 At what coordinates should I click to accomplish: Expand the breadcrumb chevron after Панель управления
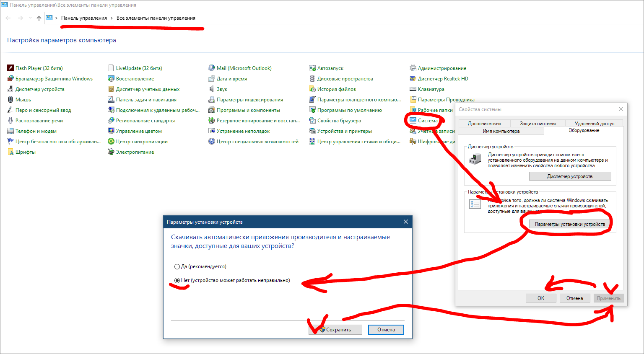pyautogui.click(x=112, y=18)
